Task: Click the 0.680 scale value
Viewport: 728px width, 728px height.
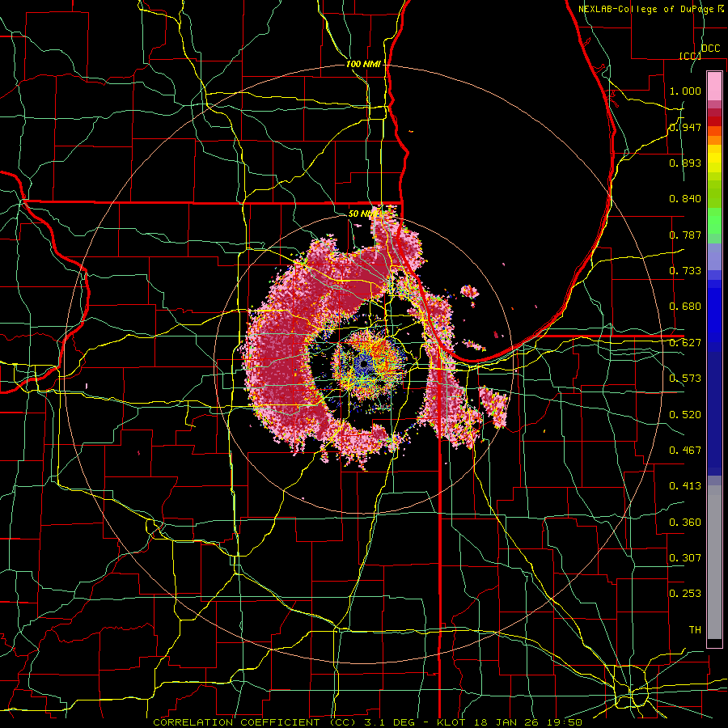Action: (x=685, y=307)
